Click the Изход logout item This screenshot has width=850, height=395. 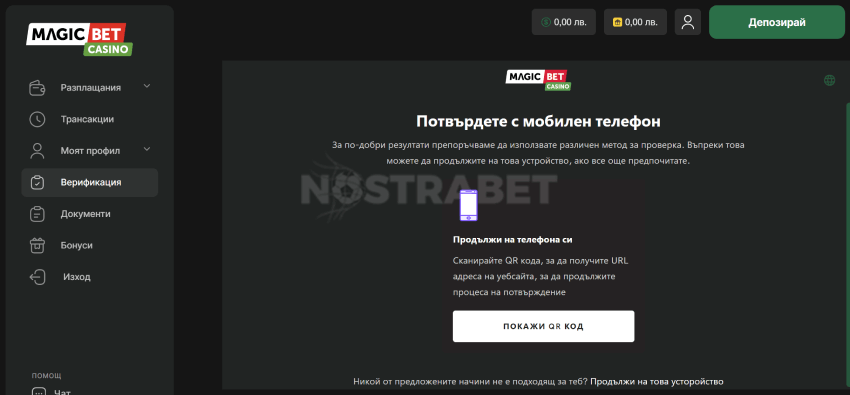(90, 277)
